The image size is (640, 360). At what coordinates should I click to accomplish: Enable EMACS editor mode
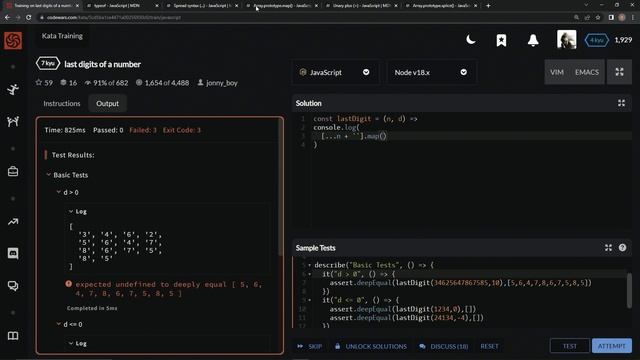coord(587,72)
